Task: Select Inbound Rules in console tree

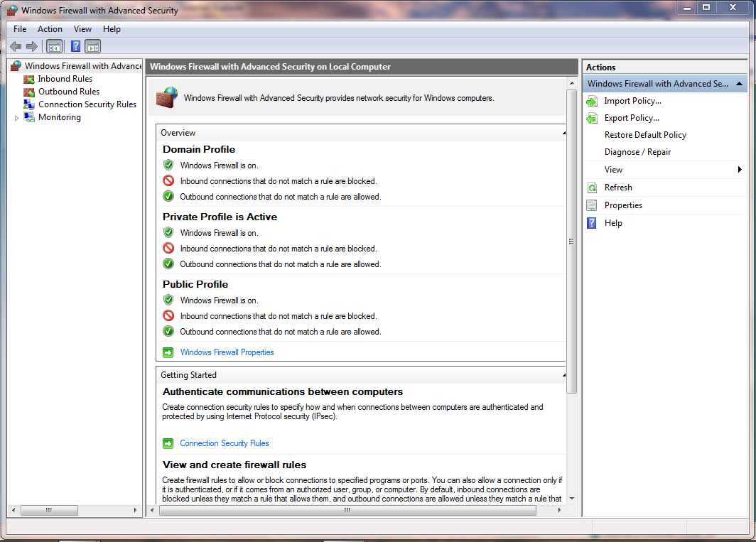Action: 65,79
